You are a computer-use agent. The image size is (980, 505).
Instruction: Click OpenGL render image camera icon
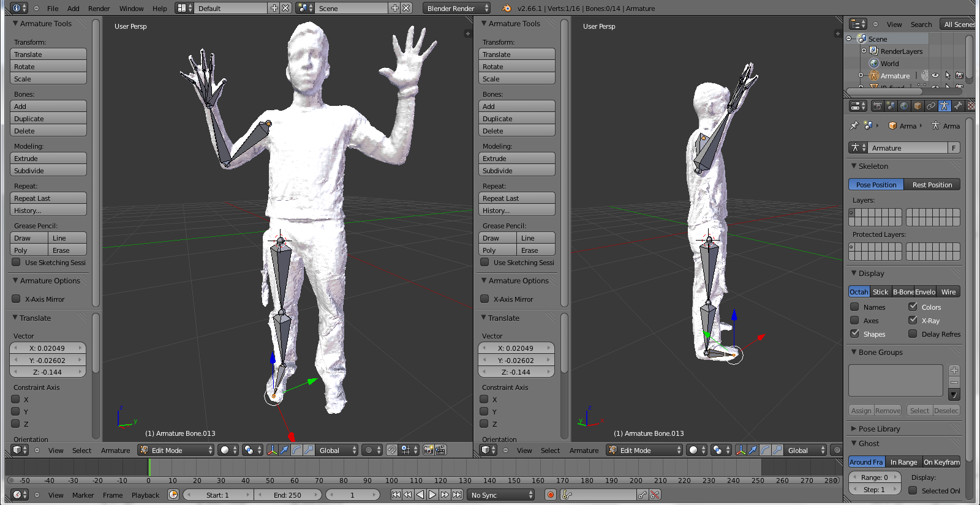point(429,450)
